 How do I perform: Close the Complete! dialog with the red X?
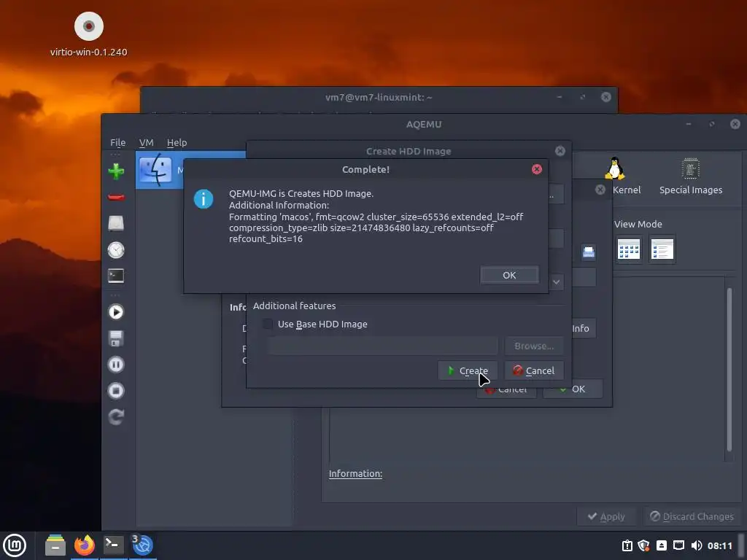pyautogui.click(x=537, y=169)
